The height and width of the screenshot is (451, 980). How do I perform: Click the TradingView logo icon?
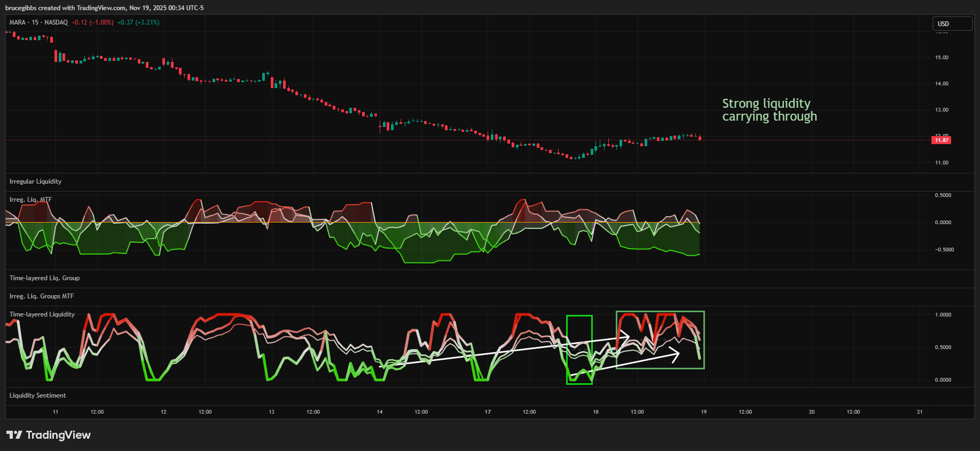[x=14, y=435]
